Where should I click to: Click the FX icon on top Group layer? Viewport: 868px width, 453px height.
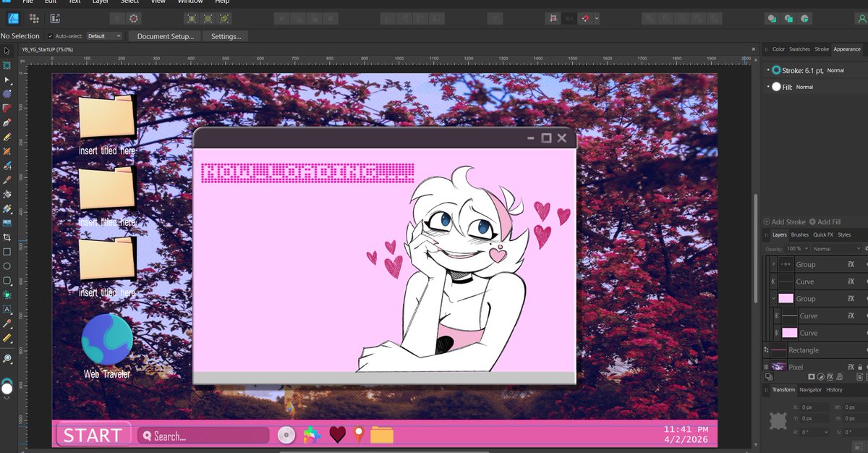[x=851, y=265]
